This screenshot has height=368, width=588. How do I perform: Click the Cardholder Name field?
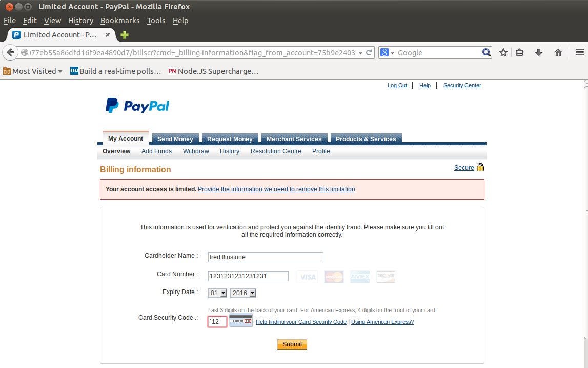266,257
